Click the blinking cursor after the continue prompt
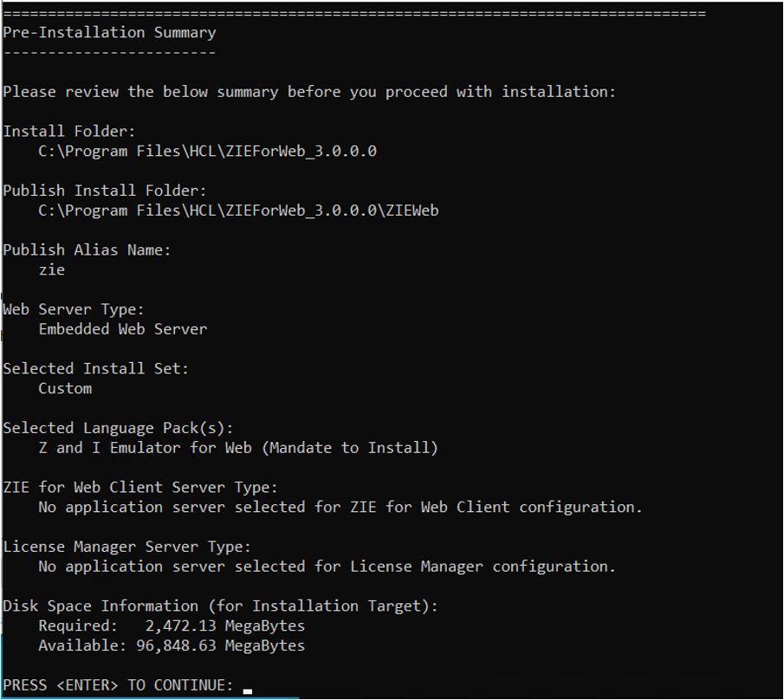This screenshot has width=784, height=700. click(x=248, y=690)
